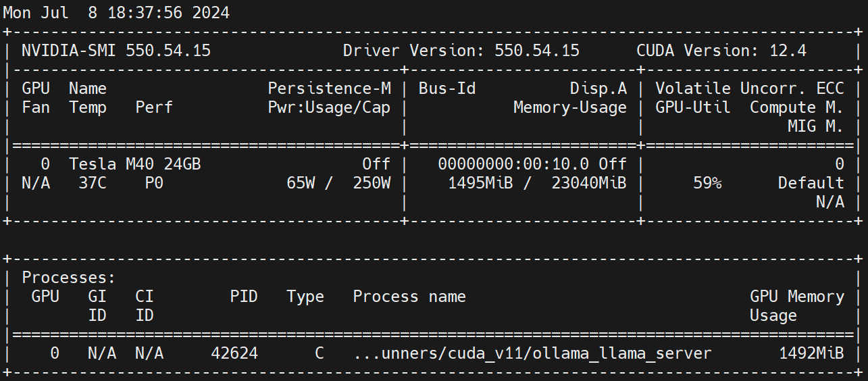Click the 'Pwr:Usage/Cap' header
Viewport: 868px width, 381px height.
pos(330,107)
